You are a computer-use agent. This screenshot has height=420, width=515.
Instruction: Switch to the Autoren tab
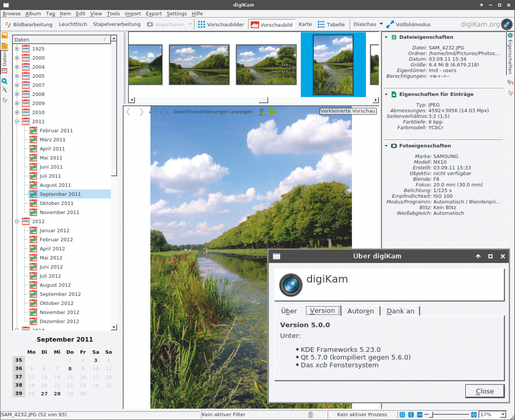coord(360,311)
